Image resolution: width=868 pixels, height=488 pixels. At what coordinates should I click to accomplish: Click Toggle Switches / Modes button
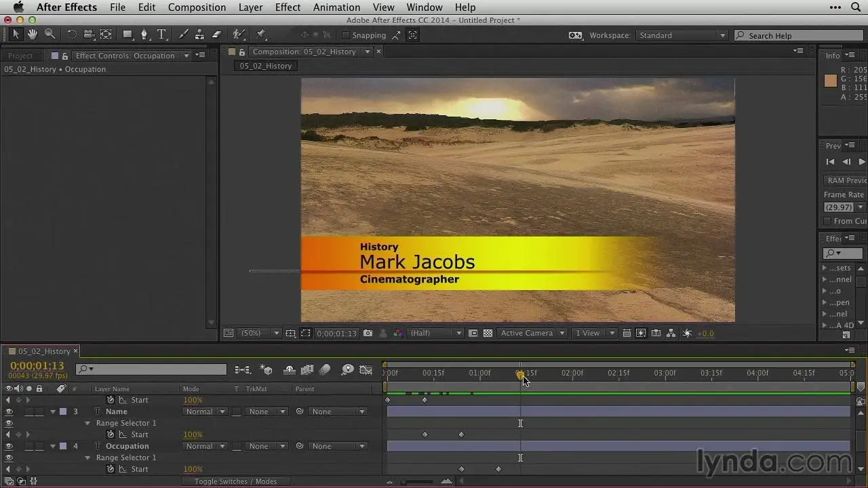pos(235,481)
